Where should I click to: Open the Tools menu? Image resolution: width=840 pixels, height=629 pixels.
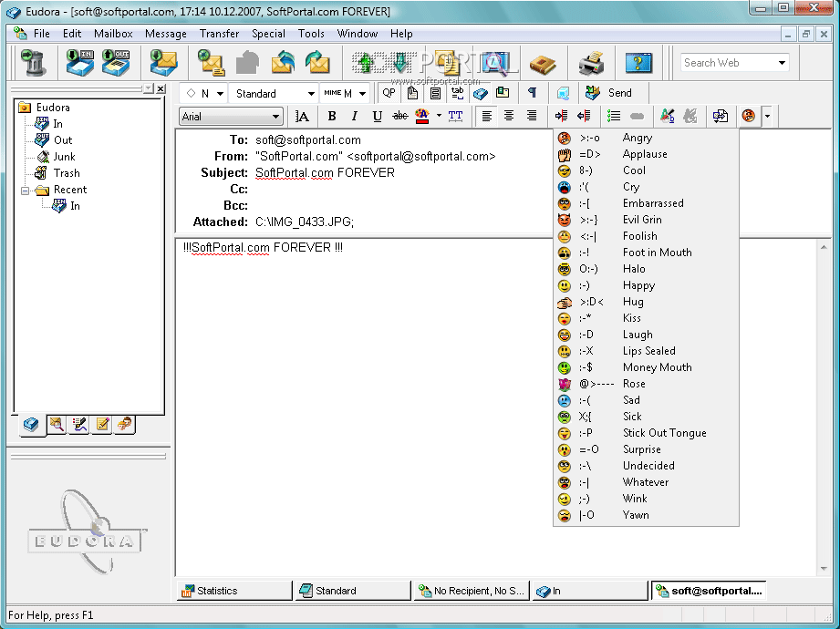[x=311, y=33]
